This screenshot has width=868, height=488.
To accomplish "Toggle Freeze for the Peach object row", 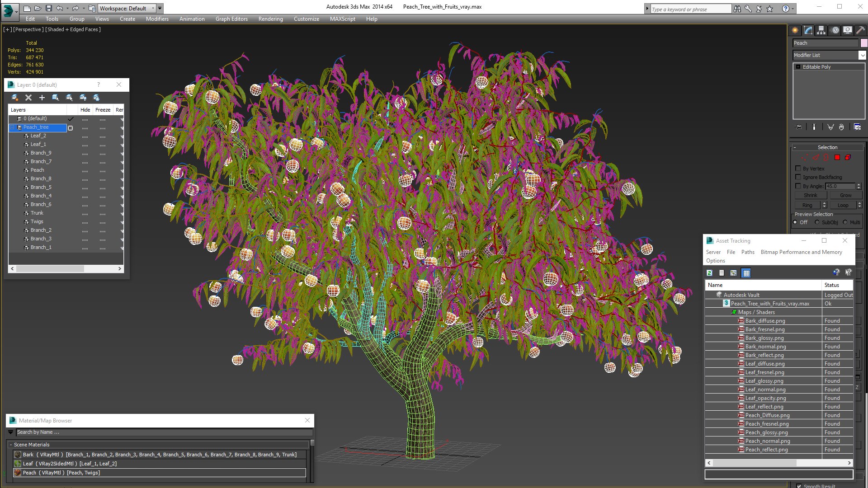I will 103,170.
